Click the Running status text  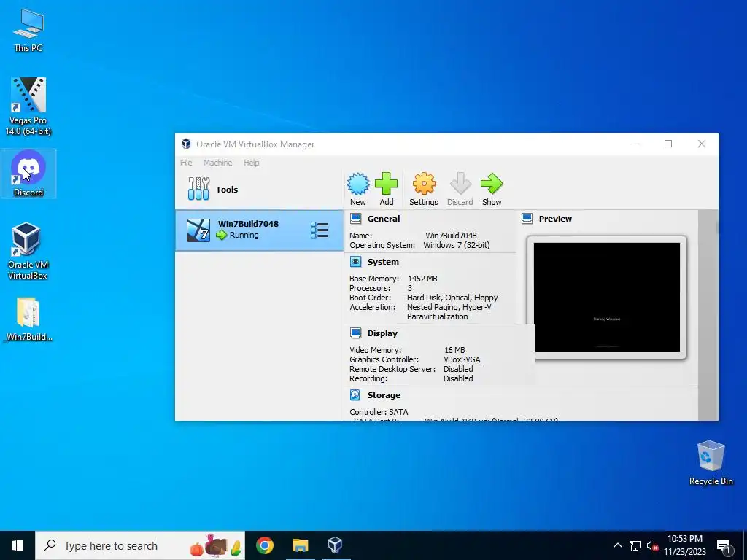(x=244, y=235)
